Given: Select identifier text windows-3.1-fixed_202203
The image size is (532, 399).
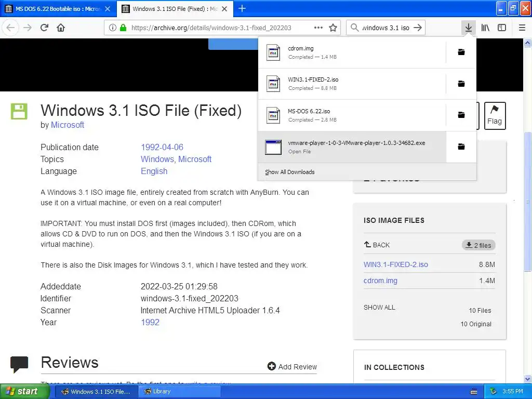Looking at the screenshot, I should [x=189, y=298].
